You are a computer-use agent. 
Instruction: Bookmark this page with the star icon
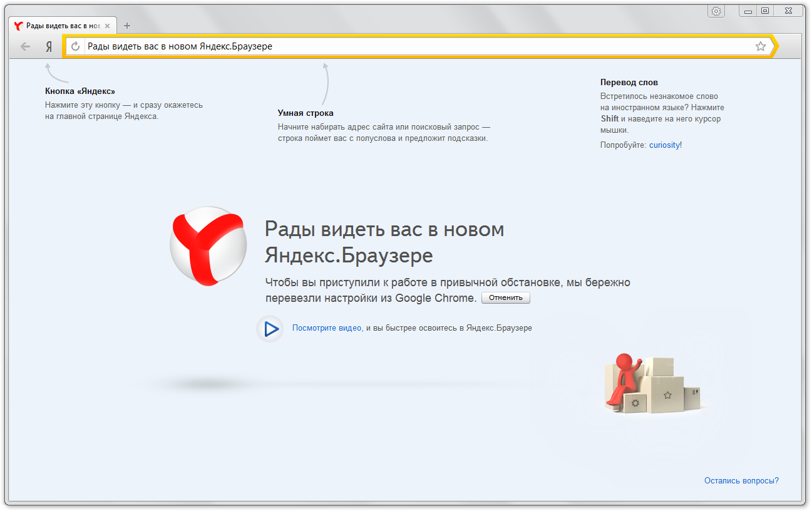pos(761,46)
